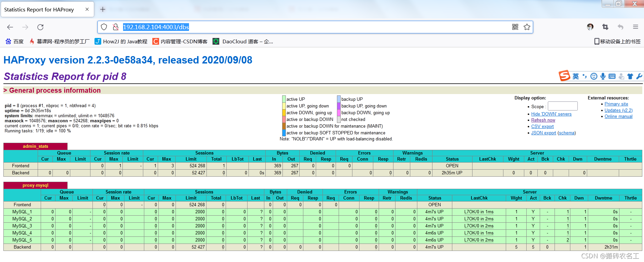The width and height of the screenshot is (644, 262).
Task: Click the MySQL_1 server row name
Action: (x=22, y=212)
